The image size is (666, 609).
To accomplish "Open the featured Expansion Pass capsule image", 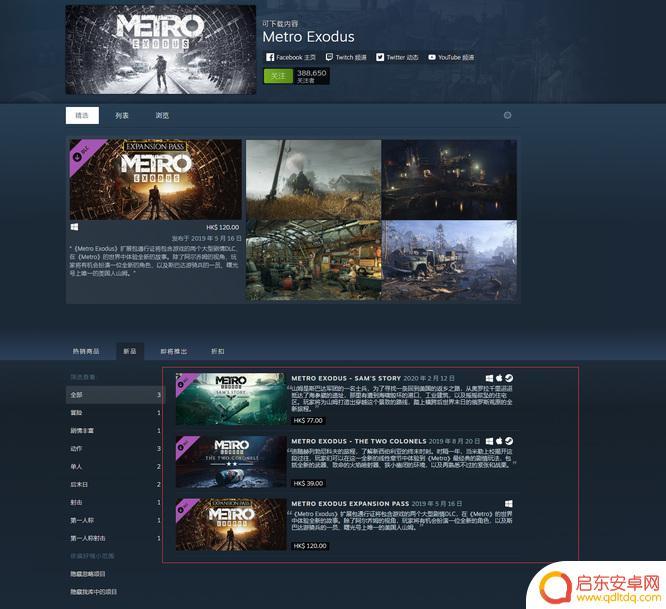I will coord(155,180).
